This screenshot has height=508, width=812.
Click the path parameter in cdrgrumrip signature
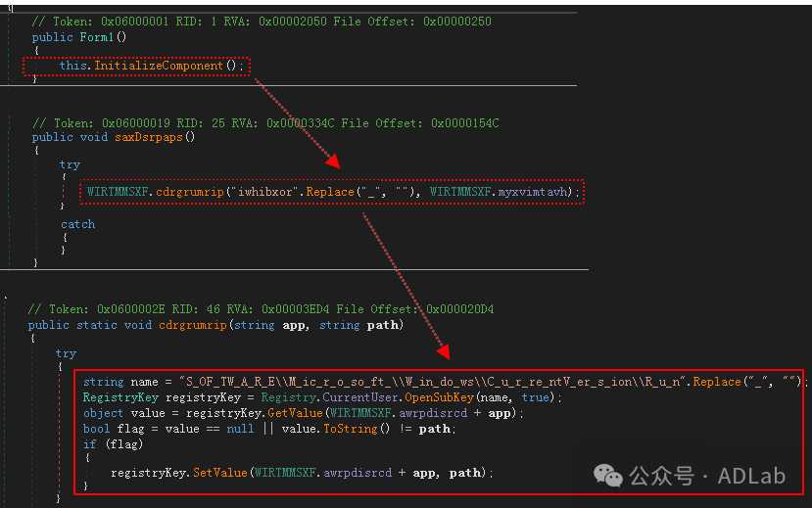pos(383,325)
